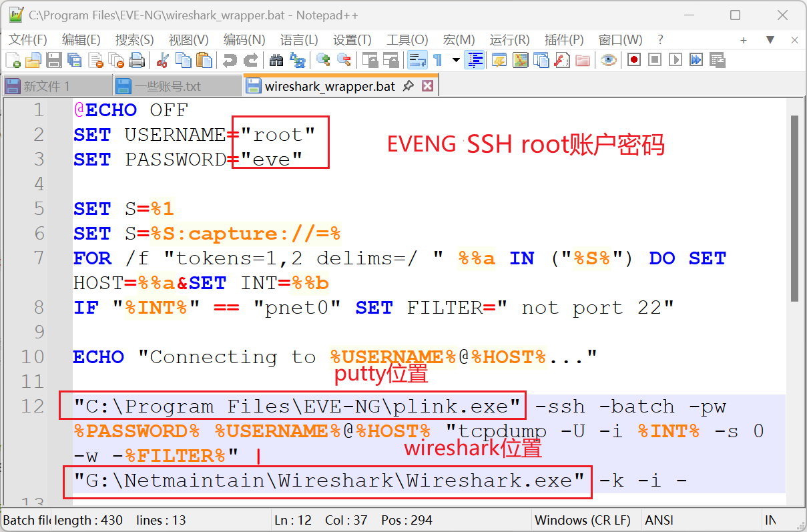Click the Paste clipboard icon
807x532 pixels.
204,61
